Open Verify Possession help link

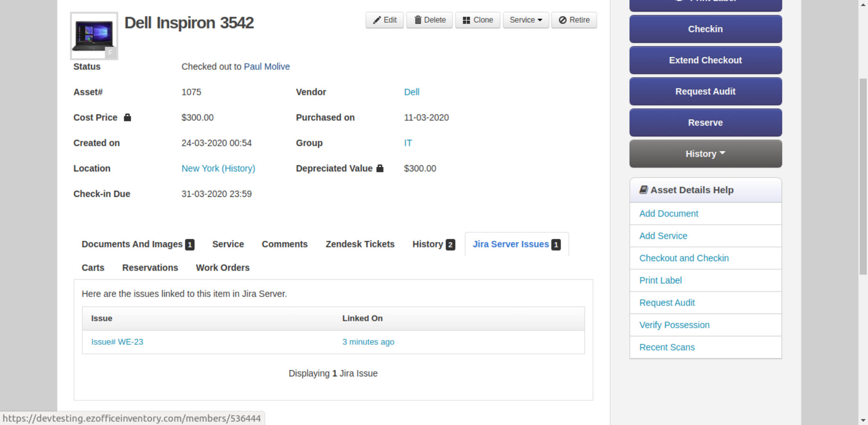point(674,324)
